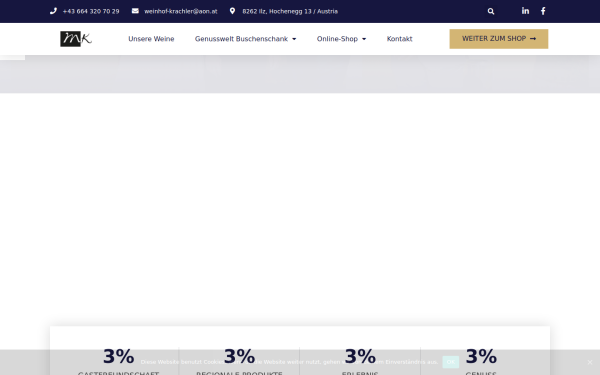Call the phone number +43 664 320 70 29
The image size is (600, 375).
point(91,11)
